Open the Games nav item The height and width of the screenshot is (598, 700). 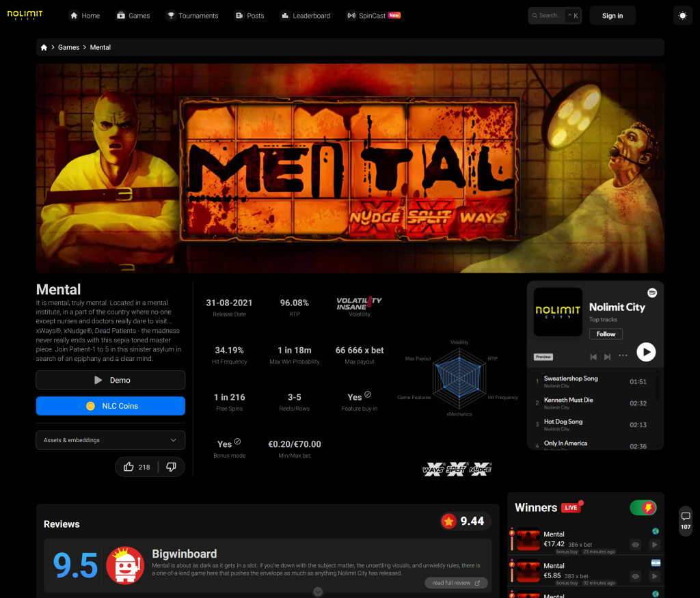coord(133,16)
